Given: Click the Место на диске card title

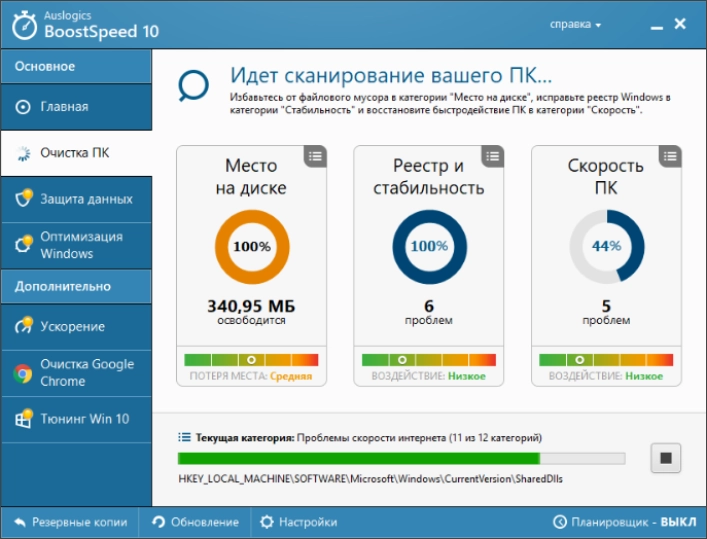Looking at the screenshot, I should [x=251, y=177].
